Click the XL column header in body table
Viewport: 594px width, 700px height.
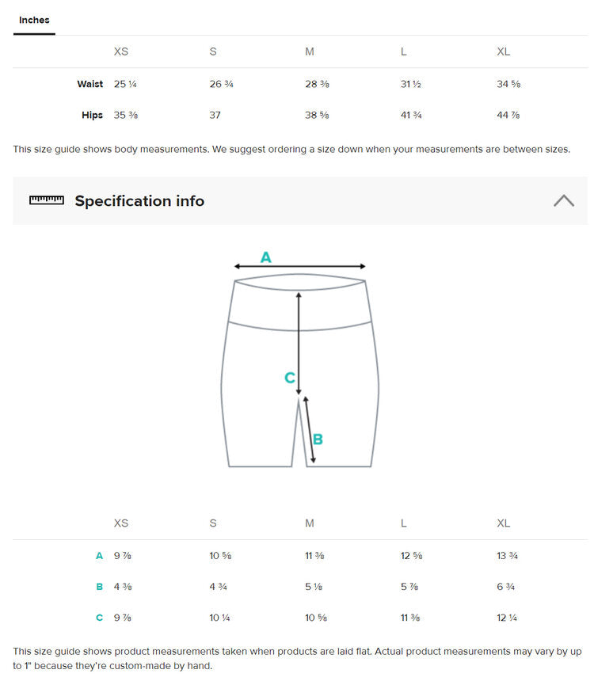(504, 51)
